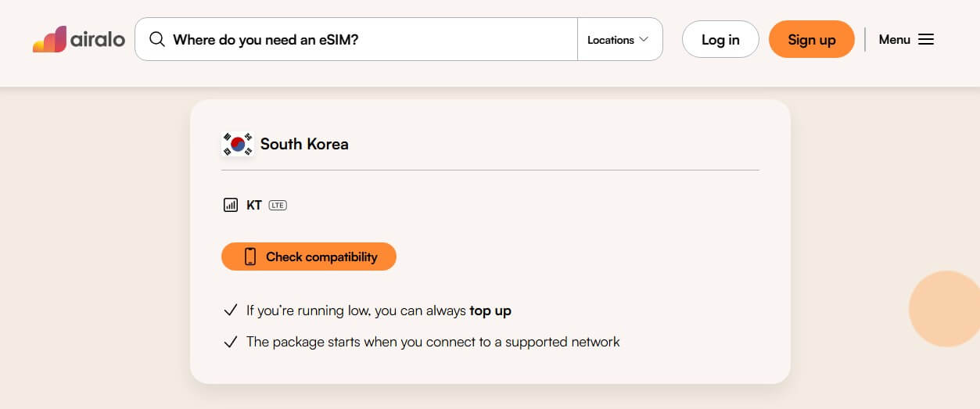980x409 pixels.
Task: Click the orange floating circle on right
Action: tap(945, 309)
